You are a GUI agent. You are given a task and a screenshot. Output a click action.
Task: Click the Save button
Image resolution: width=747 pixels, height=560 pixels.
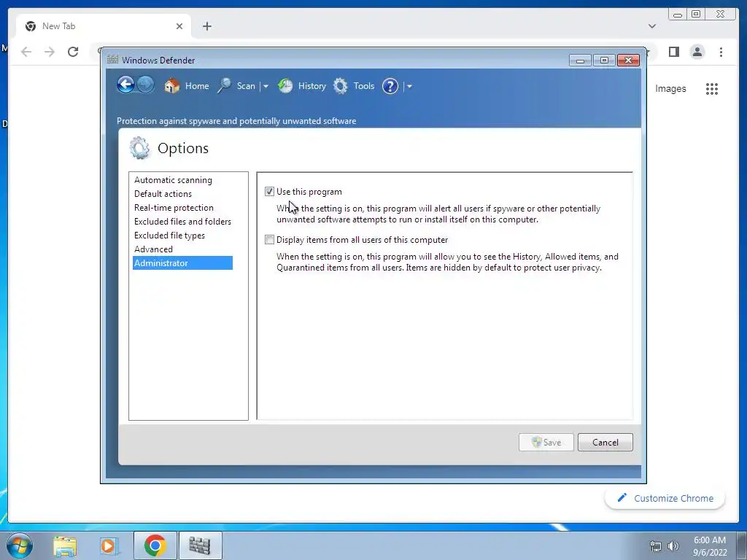click(546, 443)
